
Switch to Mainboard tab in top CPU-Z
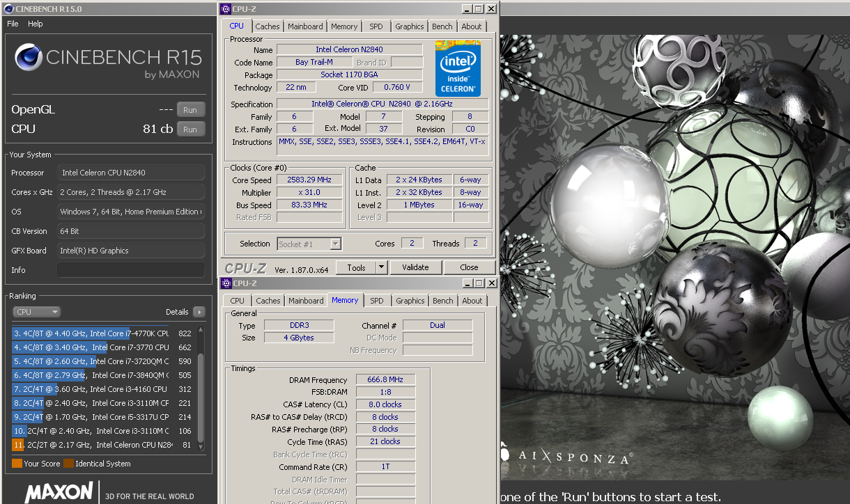(306, 26)
